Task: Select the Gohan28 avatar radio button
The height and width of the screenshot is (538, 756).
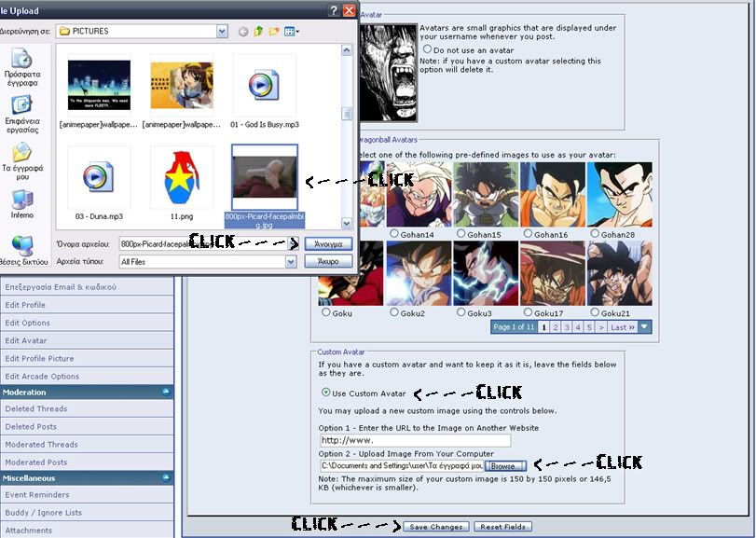Action: [x=595, y=234]
